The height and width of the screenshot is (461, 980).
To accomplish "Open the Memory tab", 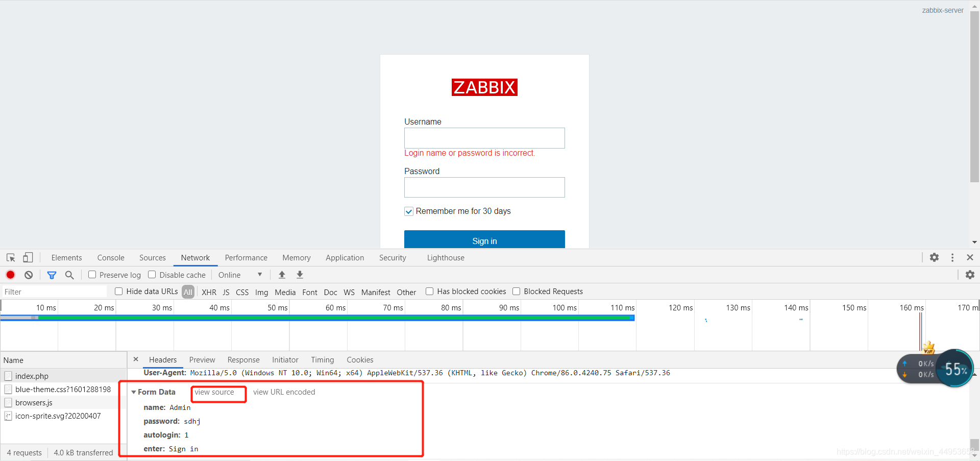I will pyautogui.click(x=297, y=258).
